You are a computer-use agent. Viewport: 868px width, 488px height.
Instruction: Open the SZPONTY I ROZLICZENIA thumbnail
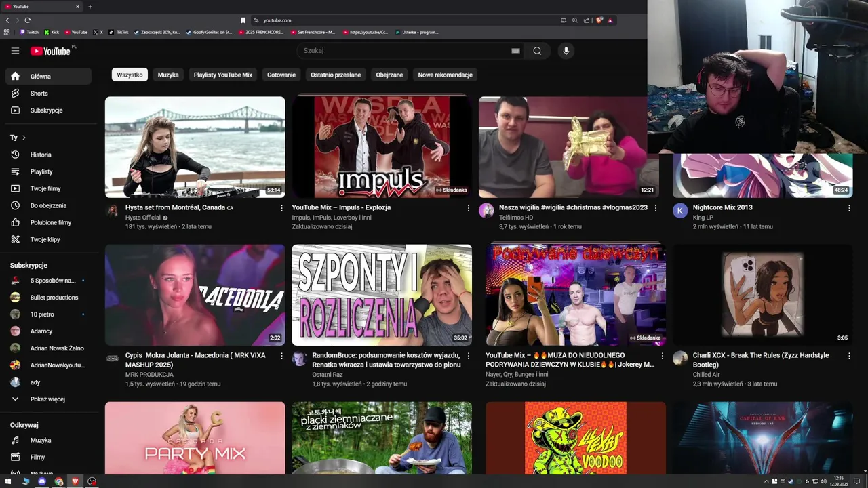[382, 295]
